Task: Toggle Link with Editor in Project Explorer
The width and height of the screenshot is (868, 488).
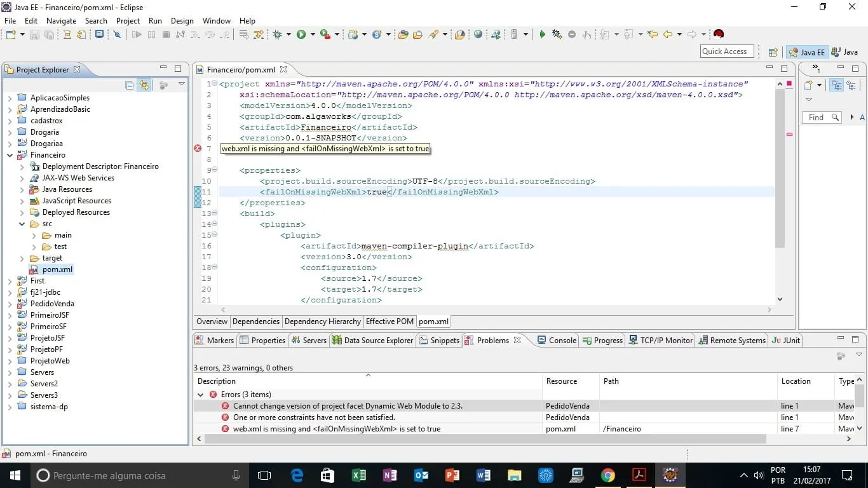Action: (x=144, y=85)
